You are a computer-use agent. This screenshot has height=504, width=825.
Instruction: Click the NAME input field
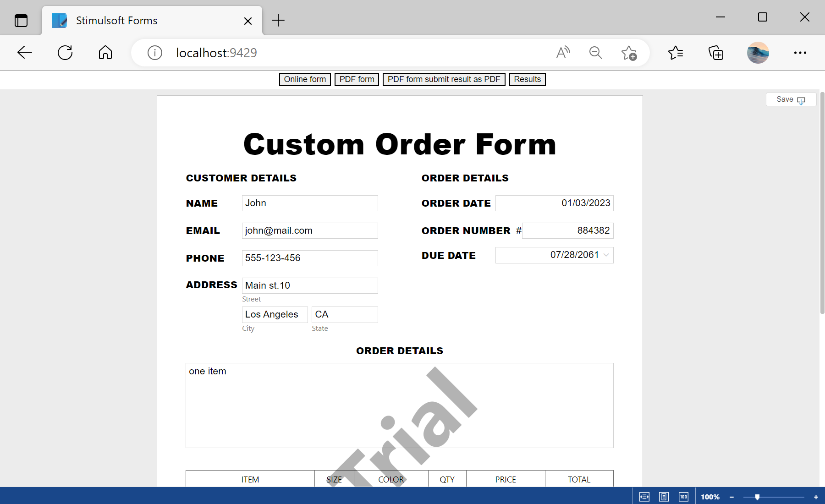[310, 203]
